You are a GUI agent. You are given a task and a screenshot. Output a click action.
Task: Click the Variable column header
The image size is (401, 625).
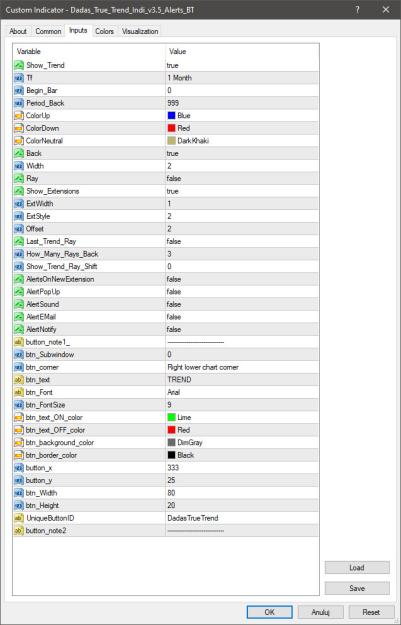[x=89, y=51]
